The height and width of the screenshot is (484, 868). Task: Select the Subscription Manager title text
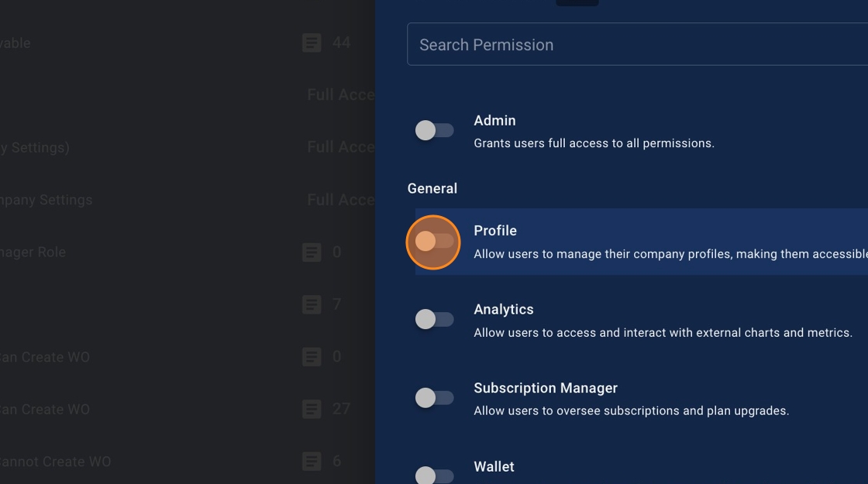point(546,388)
